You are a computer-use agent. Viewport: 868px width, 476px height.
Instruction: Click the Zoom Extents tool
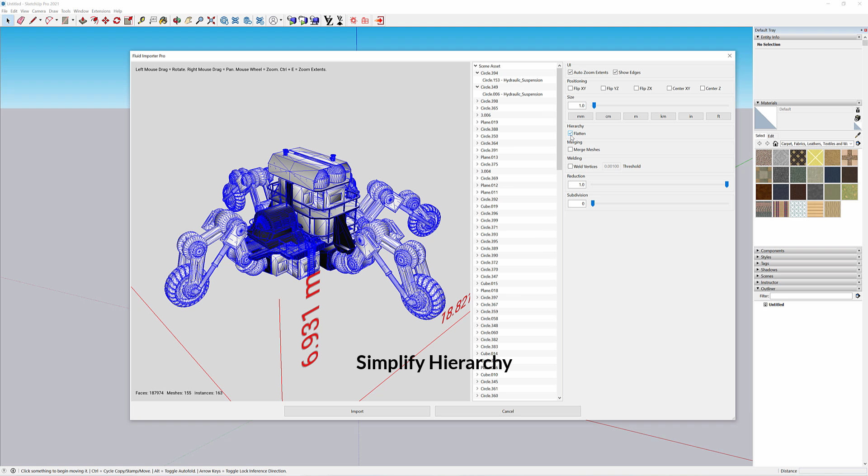click(x=211, y=20)
